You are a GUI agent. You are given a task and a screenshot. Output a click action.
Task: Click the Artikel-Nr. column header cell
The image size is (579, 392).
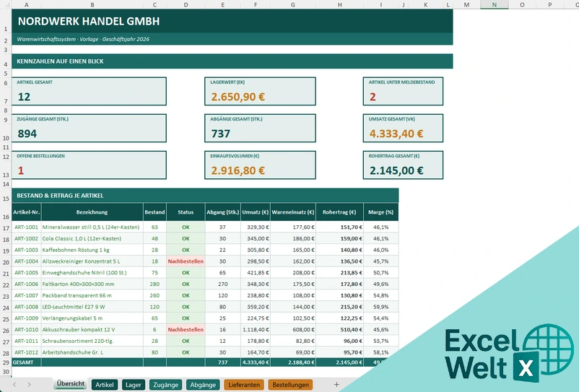pos(26,212)
